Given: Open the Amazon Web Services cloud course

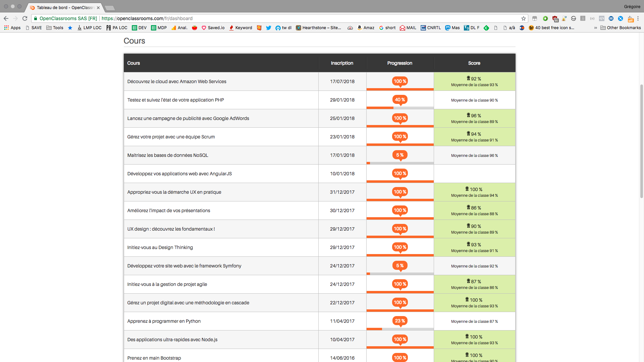Looking at the screenshot, I should pyautogui.click(x=177, y=81).
